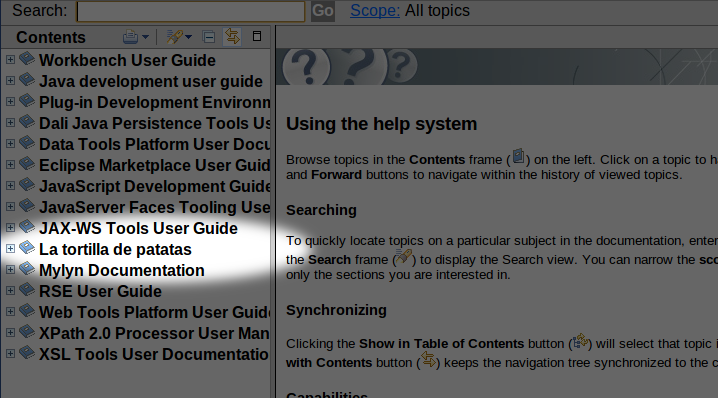
Task: Maximize the Contents frame icon
Action: [x=257, y=36]
